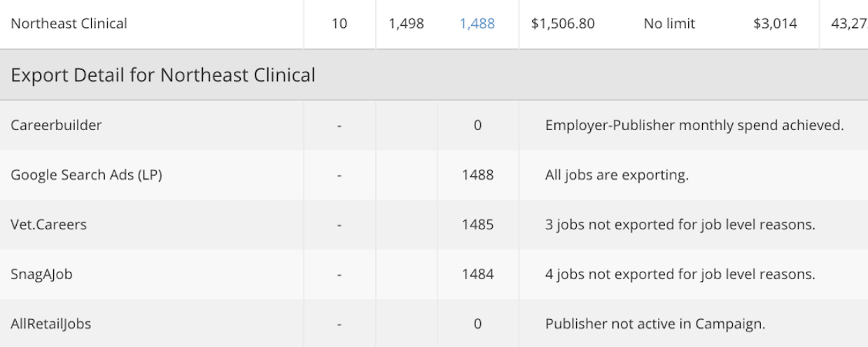This screenshot has height=347, width=868.
Task: Click the 1484 count for SnagAJob
Action: click(x=477, y=275)
